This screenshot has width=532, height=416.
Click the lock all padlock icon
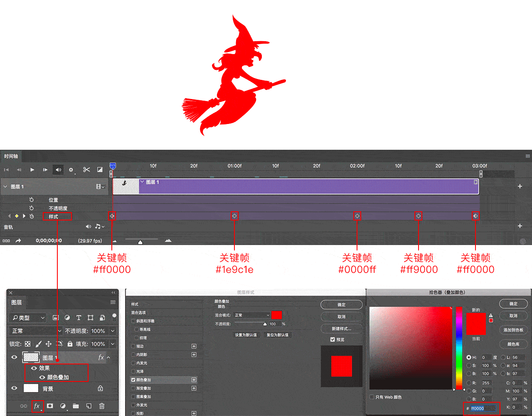coord(70,344)
